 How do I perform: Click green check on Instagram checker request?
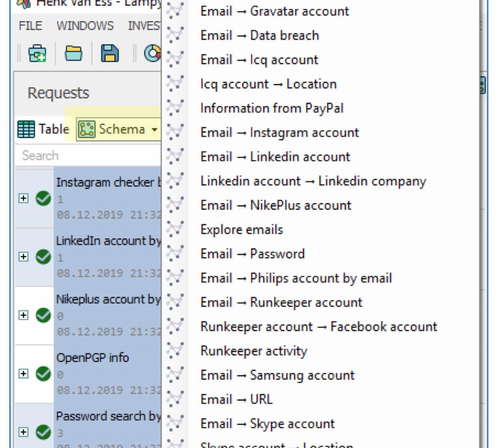point(43,198)
